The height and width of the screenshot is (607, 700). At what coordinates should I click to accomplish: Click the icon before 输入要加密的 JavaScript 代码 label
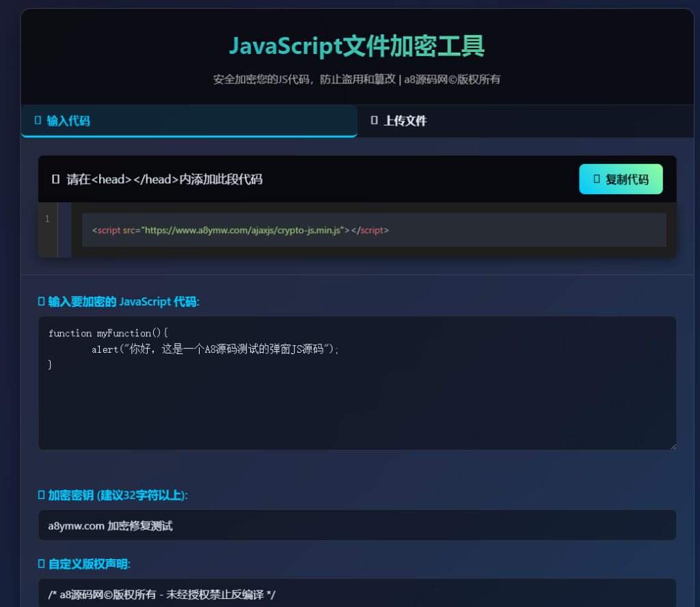click(40, 301)
